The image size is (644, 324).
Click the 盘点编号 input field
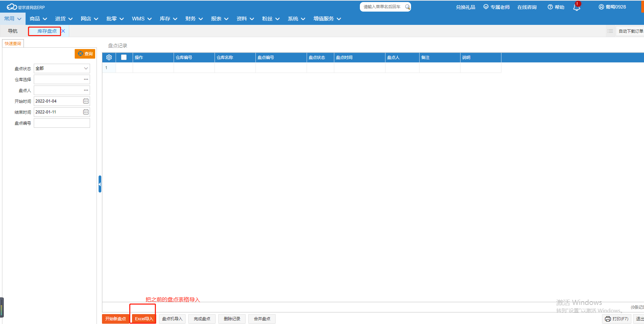[x=62, y=123]
